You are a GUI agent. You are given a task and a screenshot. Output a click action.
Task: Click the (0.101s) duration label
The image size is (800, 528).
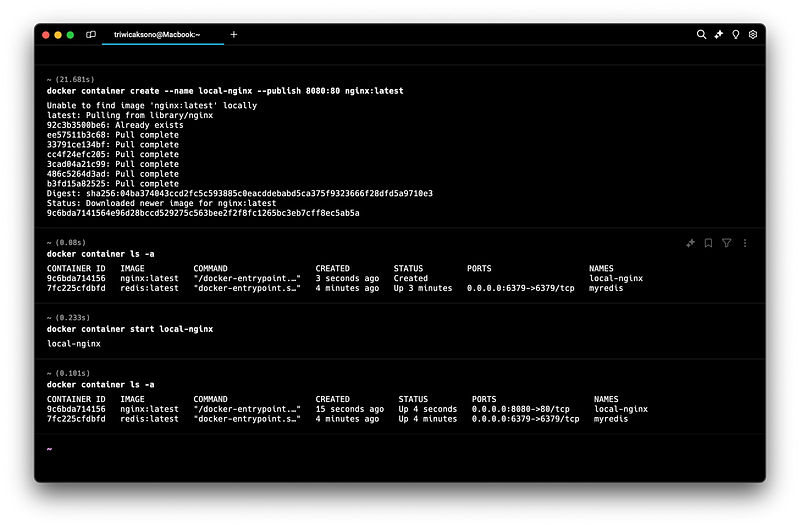(x=72, y=373)
